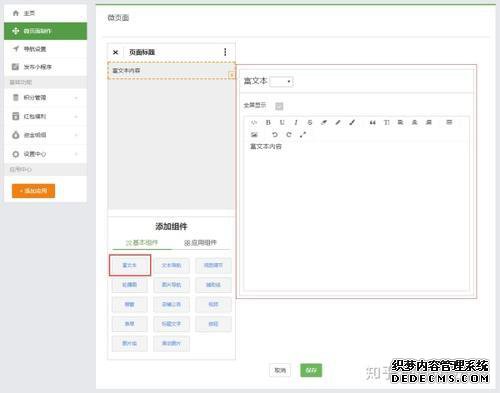This screenshot has height=393, width=500.
Task: Click the 取消 cancel button at bottom
Action: 280,370
